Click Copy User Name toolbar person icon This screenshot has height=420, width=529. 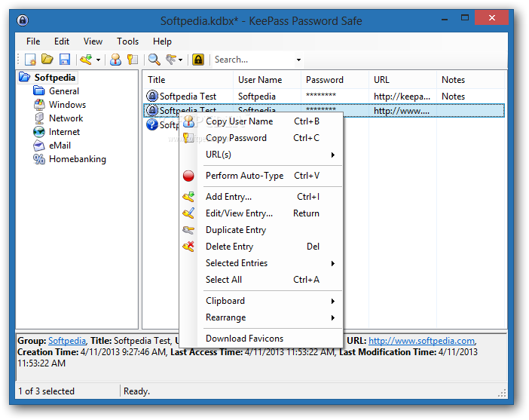pos(115,60)
